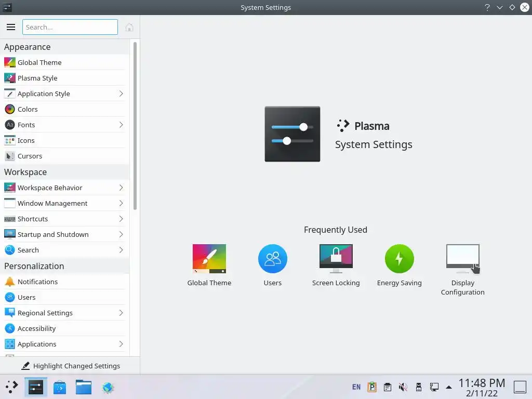The height and width of the screenshot is (399, 532).
Task: Click muted volume tray icon
Action: [403, 387]
